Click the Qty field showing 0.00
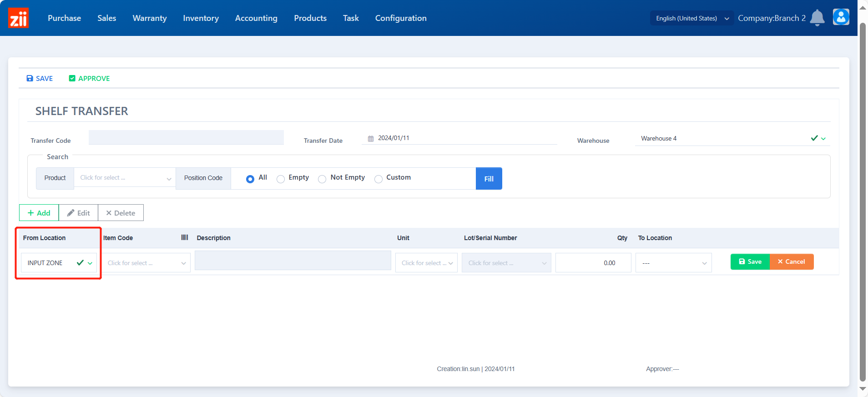868x397 pixels. click(593, 263)
